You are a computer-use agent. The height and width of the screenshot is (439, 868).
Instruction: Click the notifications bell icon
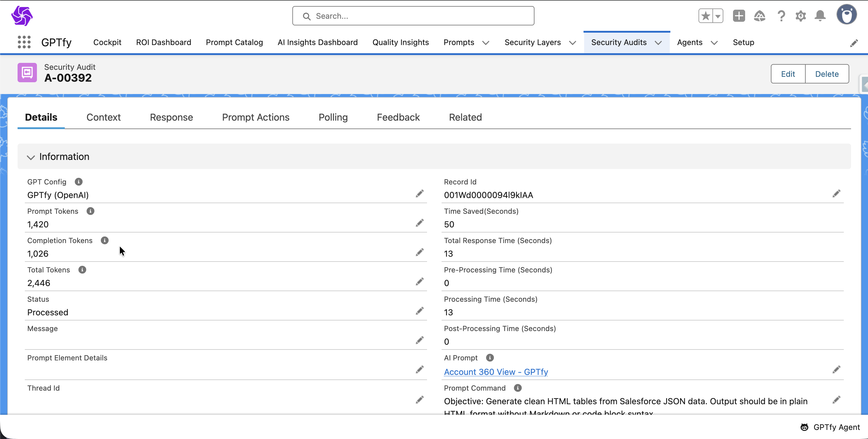820,16
